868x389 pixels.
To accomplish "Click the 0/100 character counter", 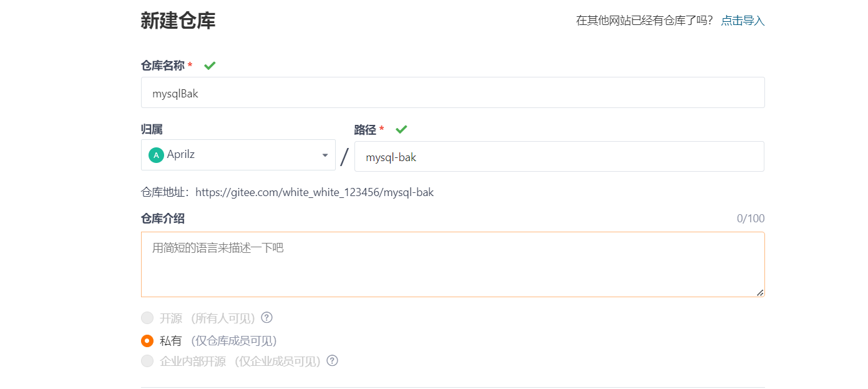I will (x=751, y=219).
